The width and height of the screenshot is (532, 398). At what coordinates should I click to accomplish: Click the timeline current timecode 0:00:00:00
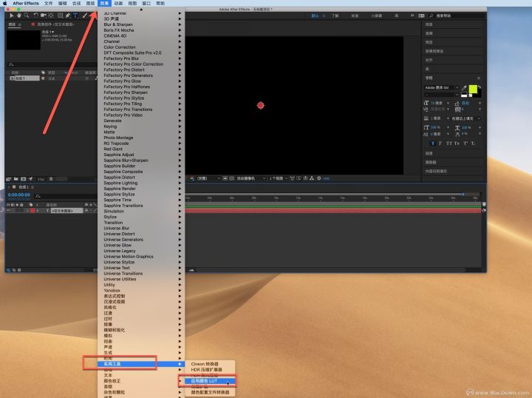point(19,195)
